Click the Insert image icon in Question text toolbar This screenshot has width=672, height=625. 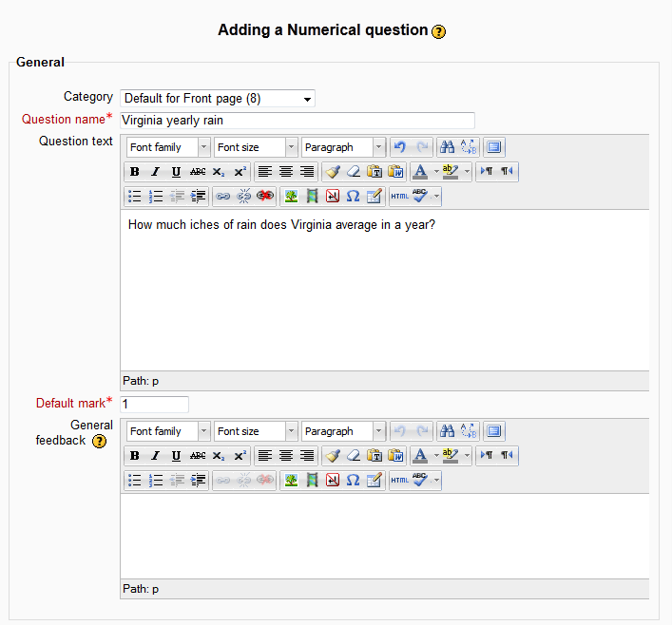291,197
